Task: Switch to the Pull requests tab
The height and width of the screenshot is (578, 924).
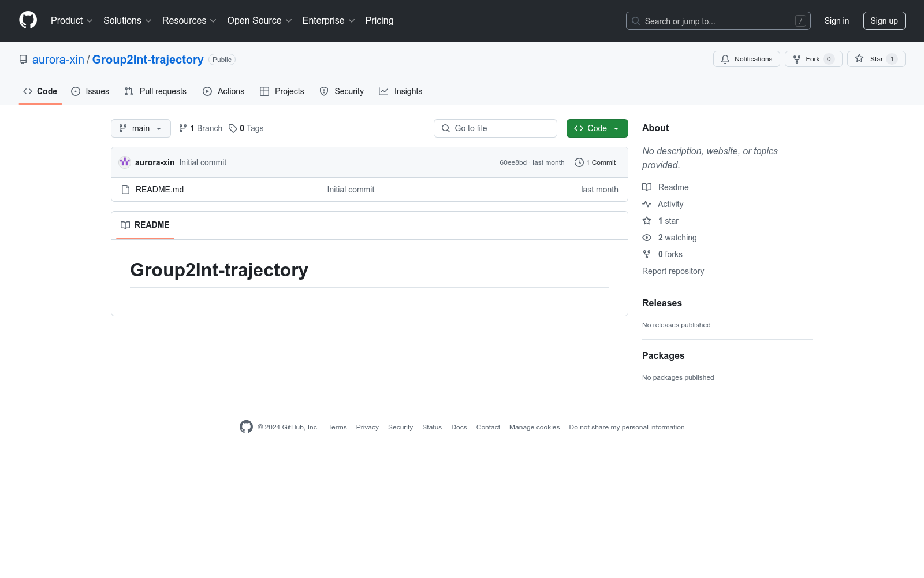Action: (155, 91)
